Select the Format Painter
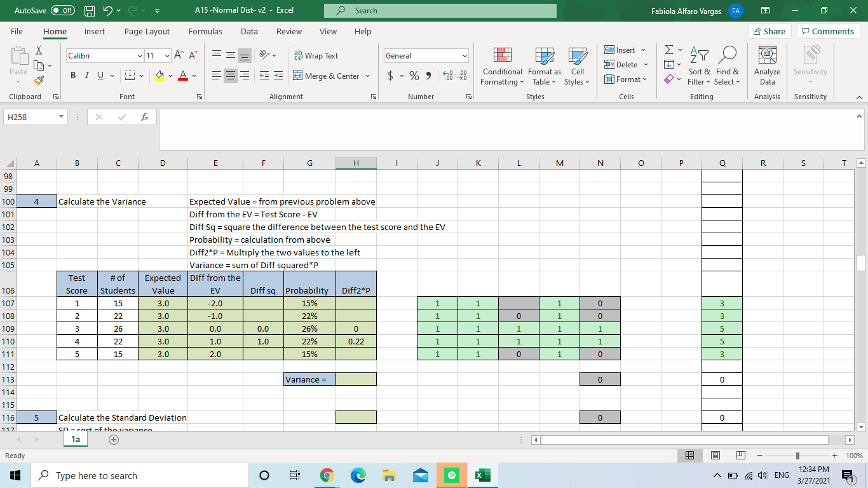Image resolution: width=868 pixels, height=488 pixels. click(38, 79)
